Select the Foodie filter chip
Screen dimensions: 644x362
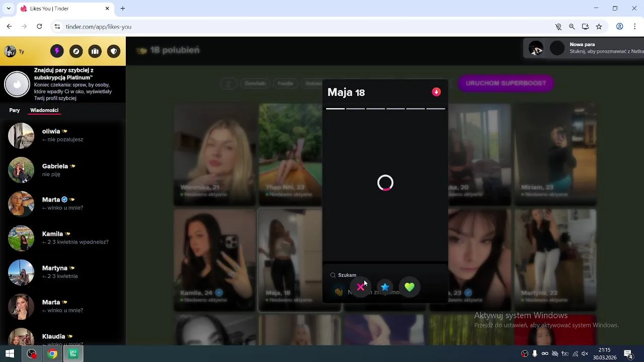[285, 83]
